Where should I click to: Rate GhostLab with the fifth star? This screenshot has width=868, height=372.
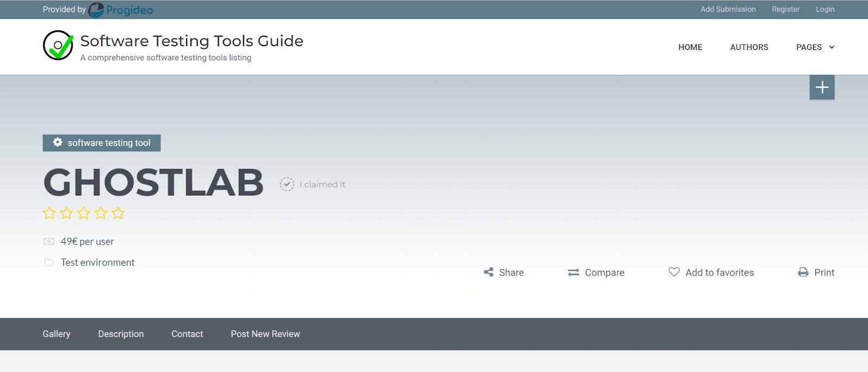(118, 213)
